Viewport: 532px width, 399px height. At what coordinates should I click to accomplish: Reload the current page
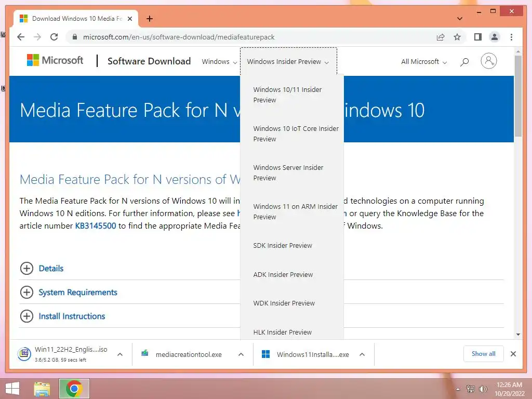pyautogui.click(x=54, y=37)
